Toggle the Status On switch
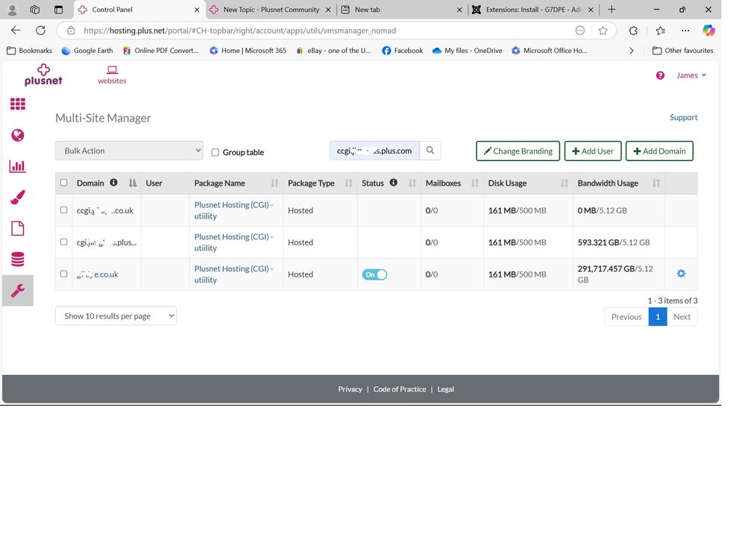Viewport: 745px width, 560px height. pyautogui.click(x=375, y=274)
